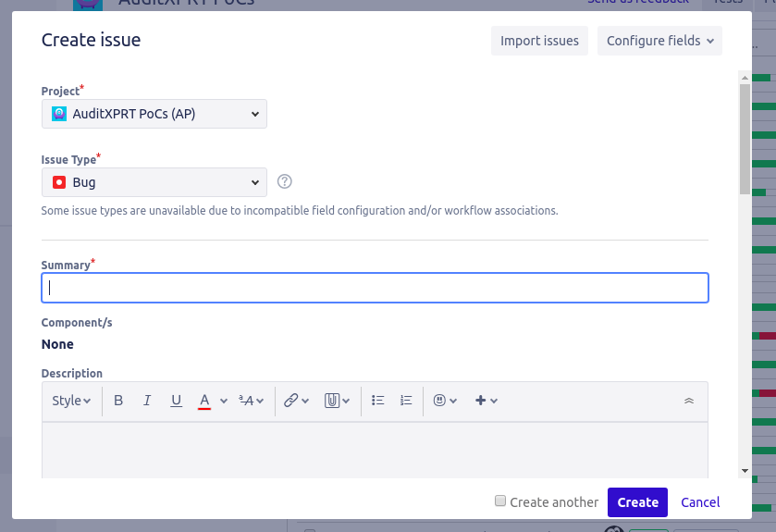Apply Italic formatting in Description toolbar
The height and width of the screenshot is (532, 776).
pyautogui.click(x=147, y=401)
